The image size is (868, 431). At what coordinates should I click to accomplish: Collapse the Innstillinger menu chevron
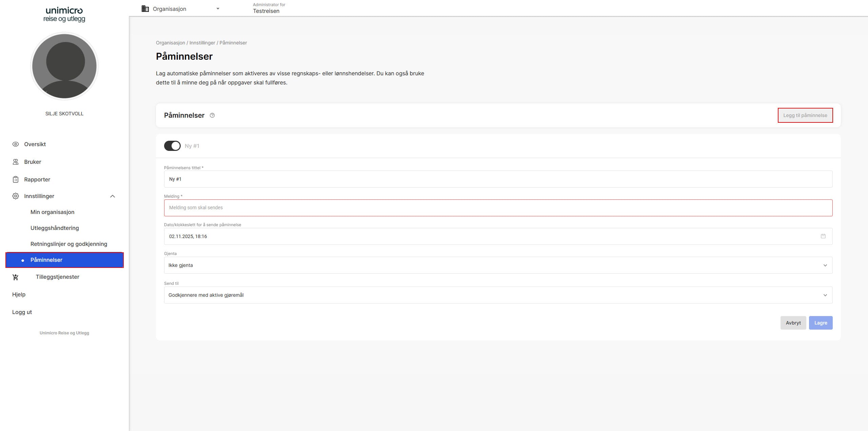(x=113, y=196)
